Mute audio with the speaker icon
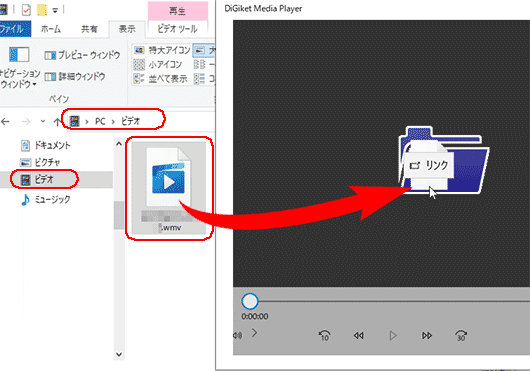530x371 pixels. (238, 335)
